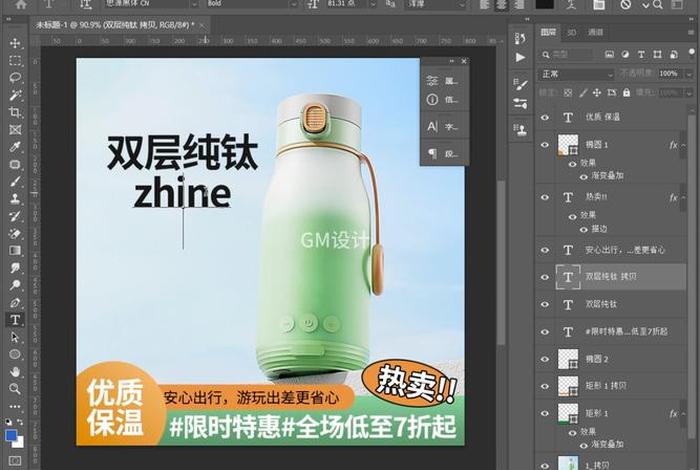Collapse effects of 矩形 1 layer
This screenshot has height=470, width=700.
click(x=684, y=414)
